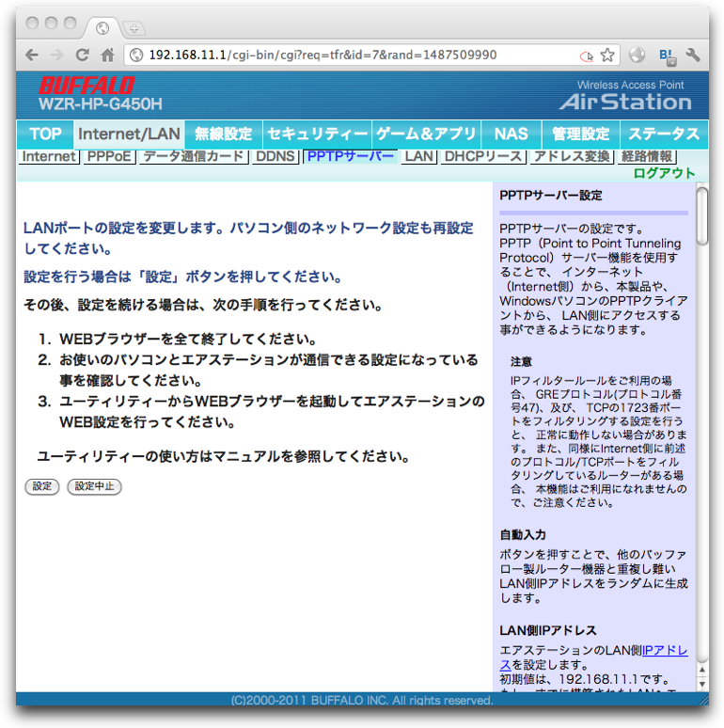Click the globe extension icon in toolbar

coord(637,55)
